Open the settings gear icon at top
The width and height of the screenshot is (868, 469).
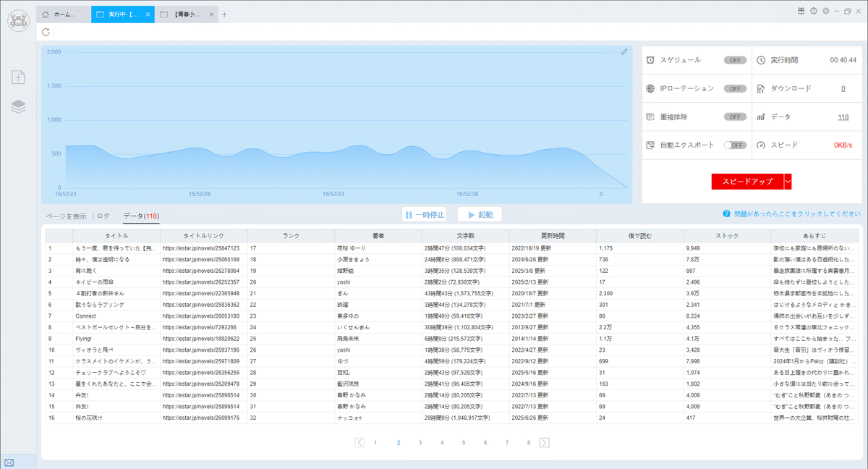(825, 11)
